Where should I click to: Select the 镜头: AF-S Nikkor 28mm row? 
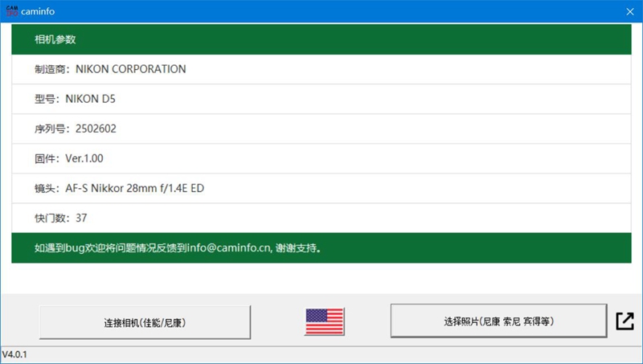click(x=321, y=188)
